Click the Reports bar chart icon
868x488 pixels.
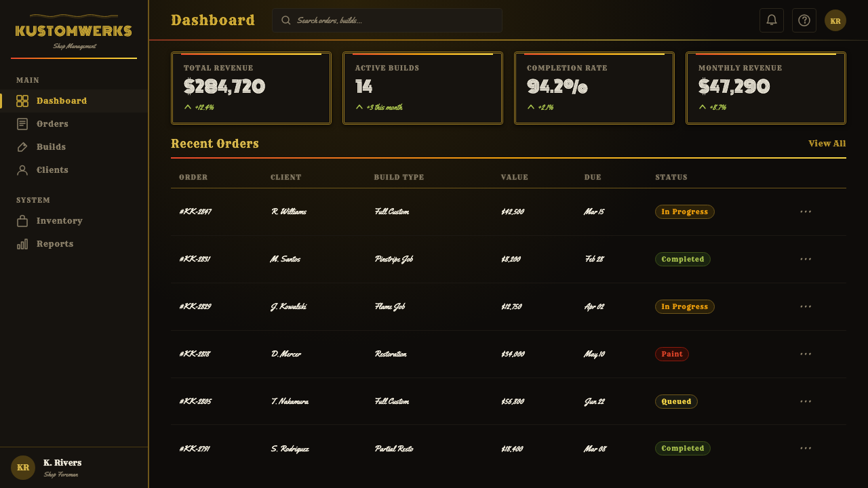coord(22,244)
